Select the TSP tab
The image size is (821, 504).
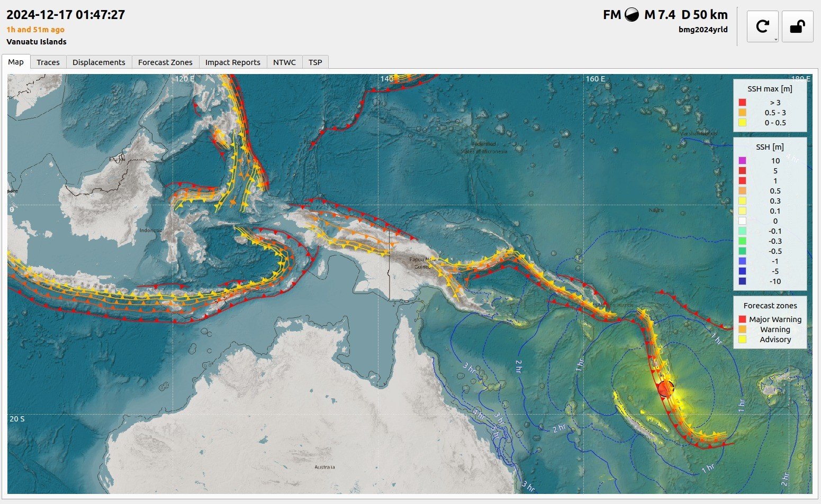(x=315, y=62)
